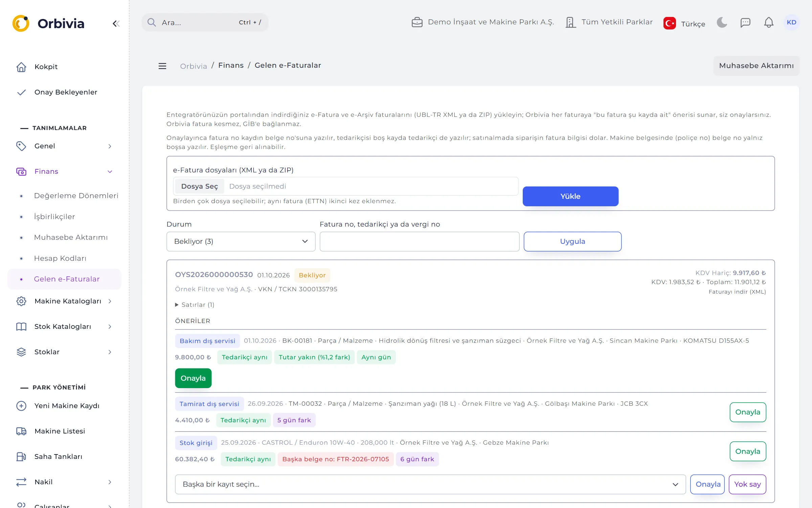Open Hesap Kodları submenu item

[x=60, y=258]
